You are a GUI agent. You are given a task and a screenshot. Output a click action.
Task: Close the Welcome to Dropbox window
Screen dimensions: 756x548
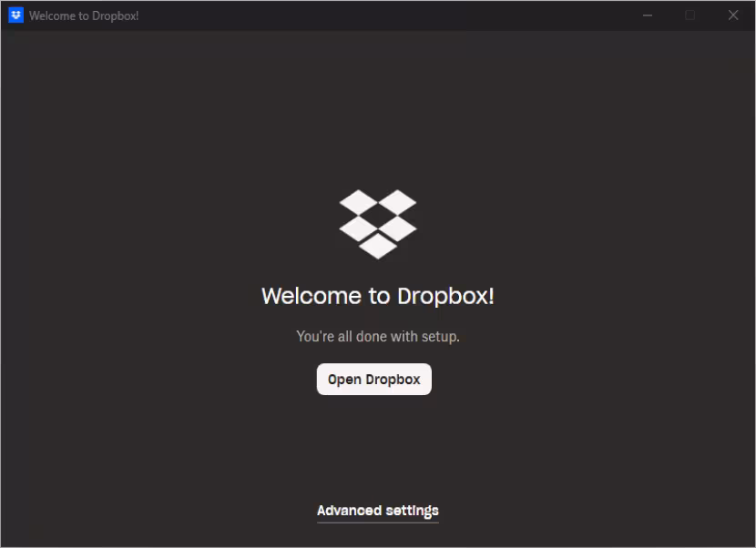[733, 15]
